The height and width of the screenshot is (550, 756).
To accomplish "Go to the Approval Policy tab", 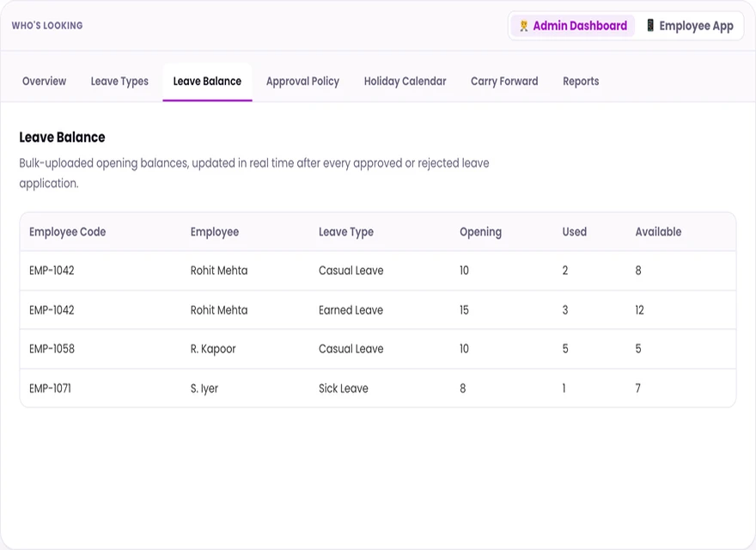I will (x=302, y=81).
